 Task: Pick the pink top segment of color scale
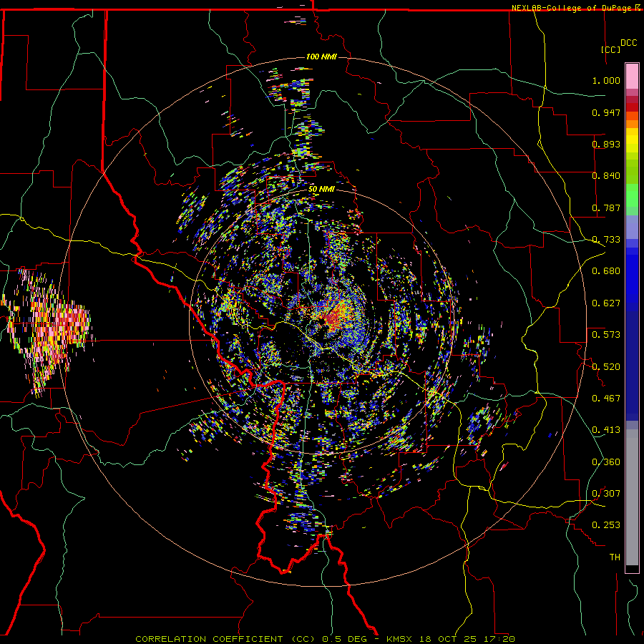[632, 77]
